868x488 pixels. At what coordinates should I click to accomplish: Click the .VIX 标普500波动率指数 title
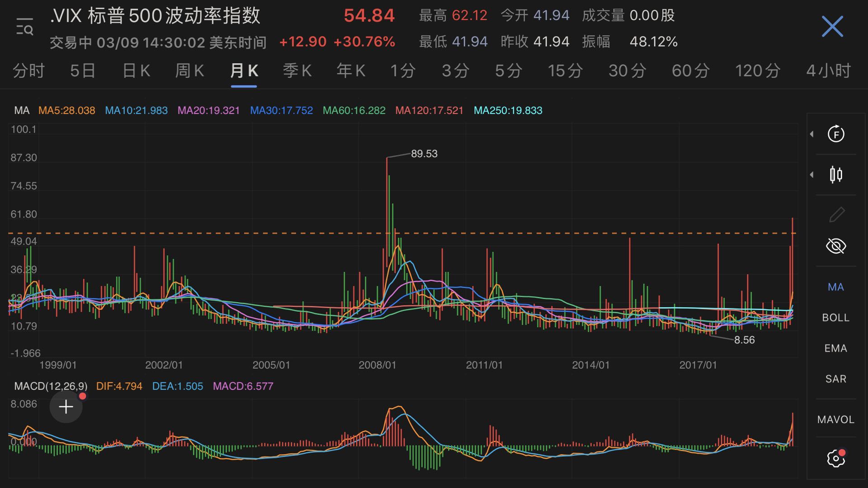(155, 16)
